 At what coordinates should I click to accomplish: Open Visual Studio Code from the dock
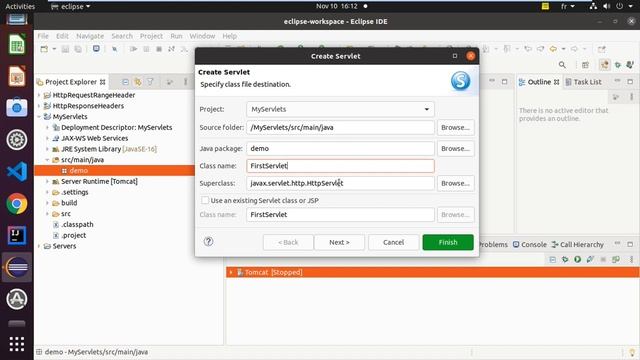tap(17, 172)
